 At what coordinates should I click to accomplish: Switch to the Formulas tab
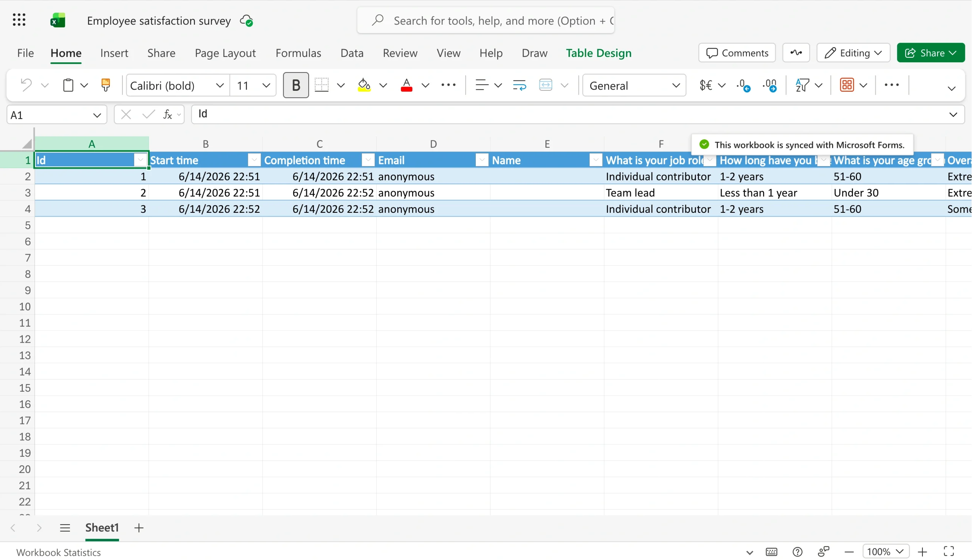pos(299,53)
